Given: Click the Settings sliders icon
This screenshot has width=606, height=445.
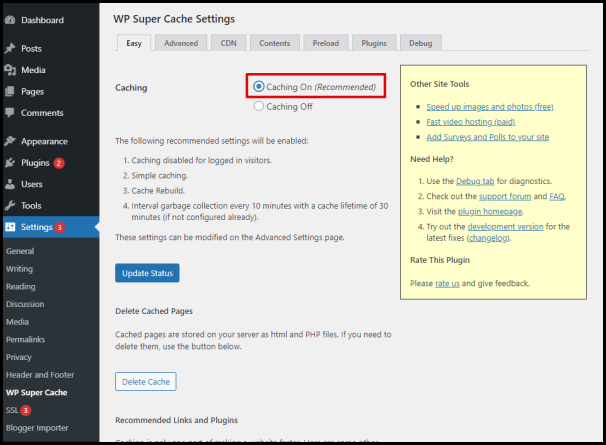Looking at the screenshot, I should (10, 227).
